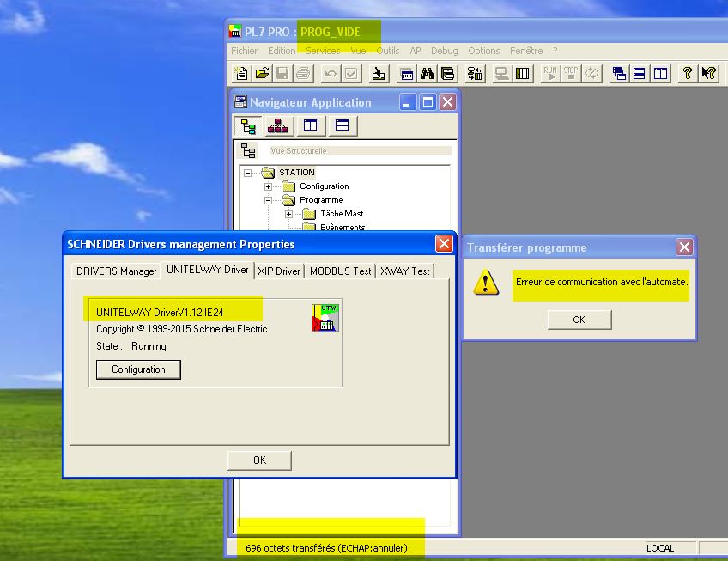Screen dimensions: 728x561
Task: Click the tile windows vertically icon
Action: click(x=660, y=74)
